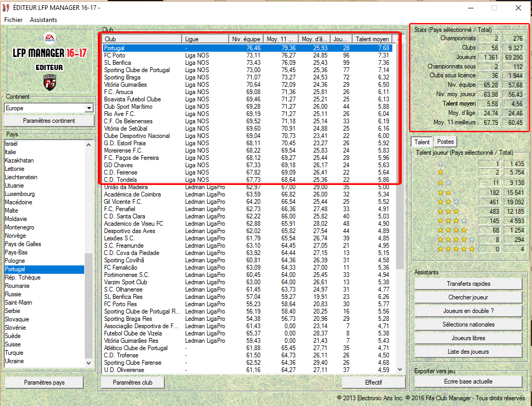Open the Effectif button
Image resolution: width=532 pixels, height=406 pixels.
click(373, 382)
